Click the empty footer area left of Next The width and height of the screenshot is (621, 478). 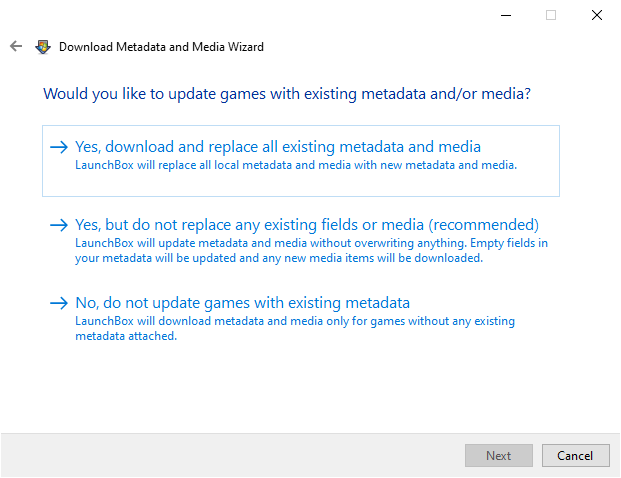tap(230, 456)
